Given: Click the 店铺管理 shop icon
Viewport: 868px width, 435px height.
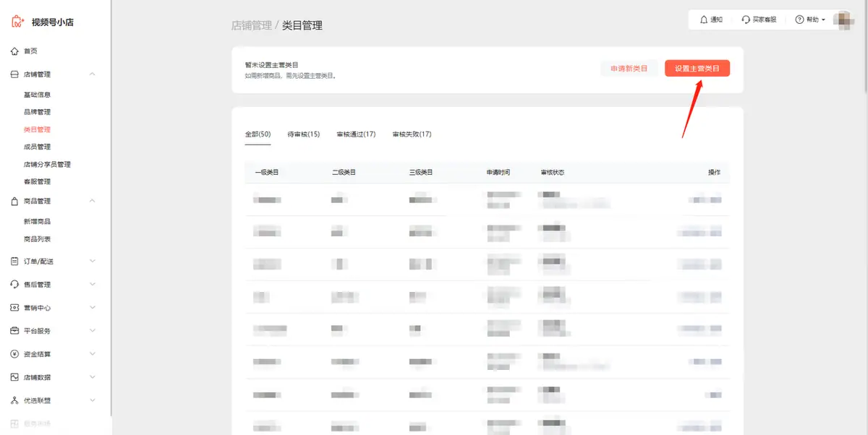Looking at the screenshot, I should (14, 74).
